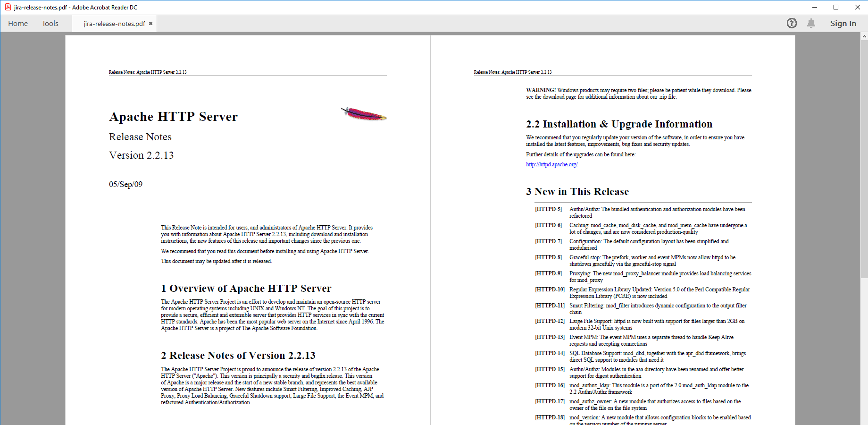Click the Acrobat PDF icon in title bar

(x=8, y=7)
